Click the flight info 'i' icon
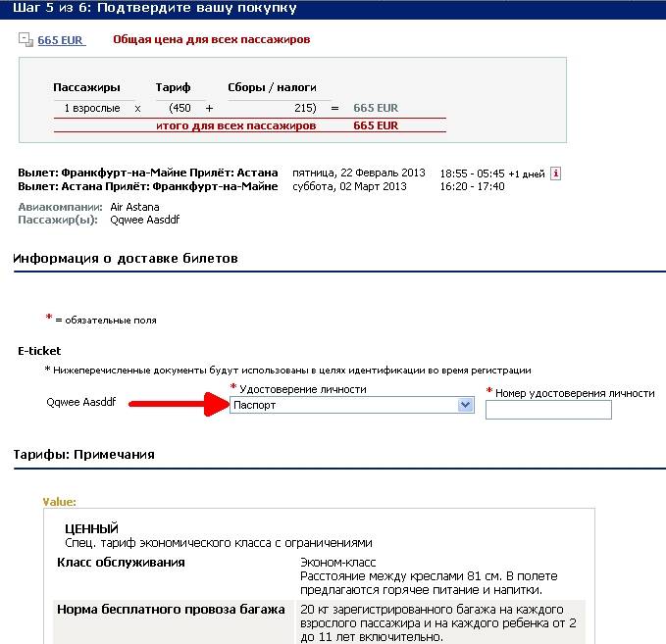This screenshot has width=666, height=644. (x=555, y=173)
